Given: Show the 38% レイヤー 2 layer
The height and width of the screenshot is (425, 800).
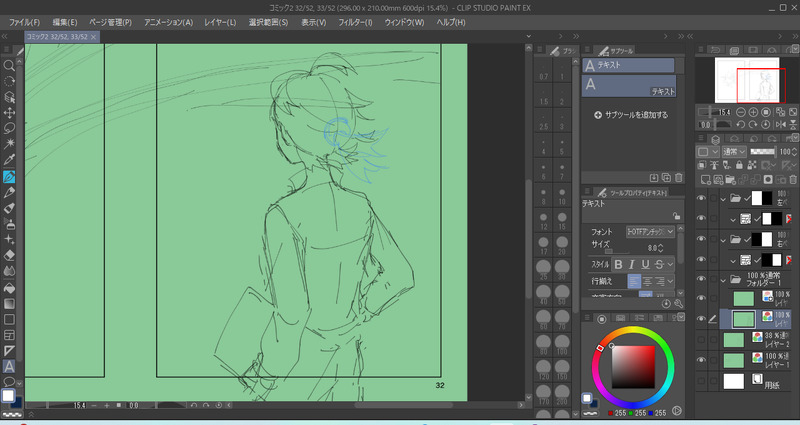Looking at the screenshot, I should point(701,339).
